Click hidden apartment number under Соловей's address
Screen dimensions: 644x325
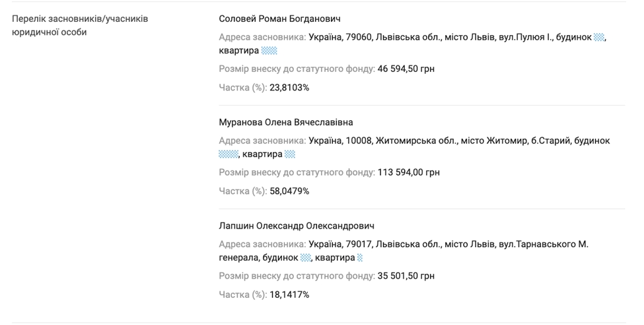coord(269,51)
